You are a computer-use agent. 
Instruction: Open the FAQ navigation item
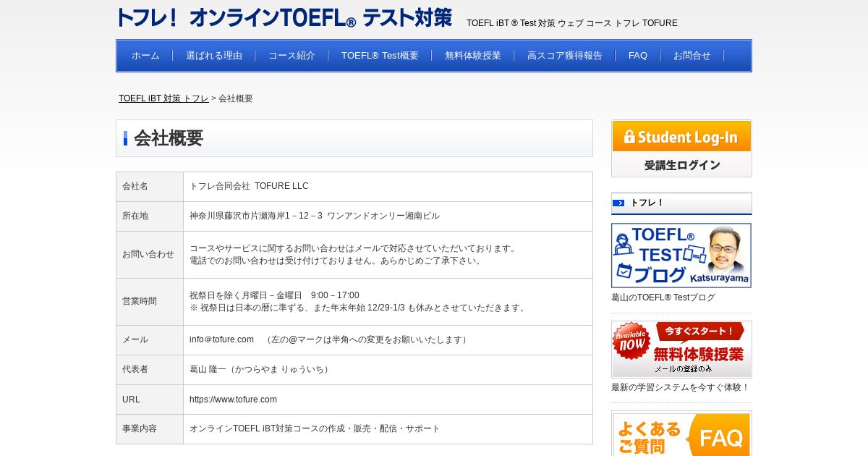pos(638,56)
